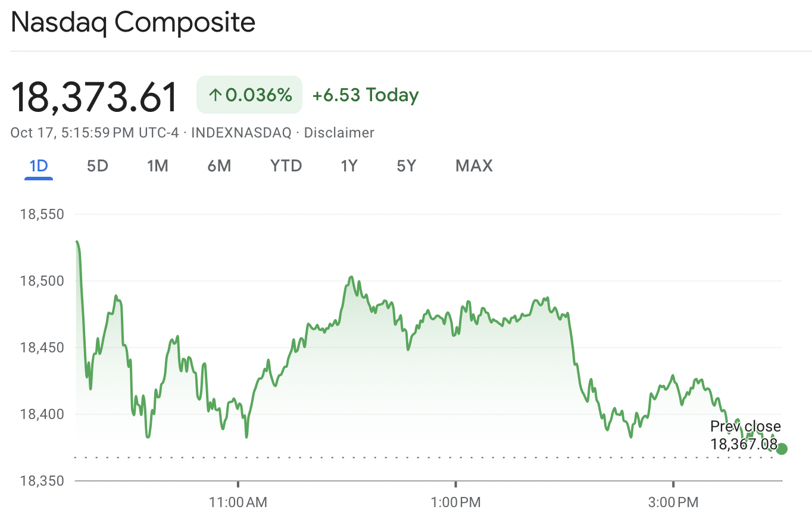Select the 1D time range

38,165
